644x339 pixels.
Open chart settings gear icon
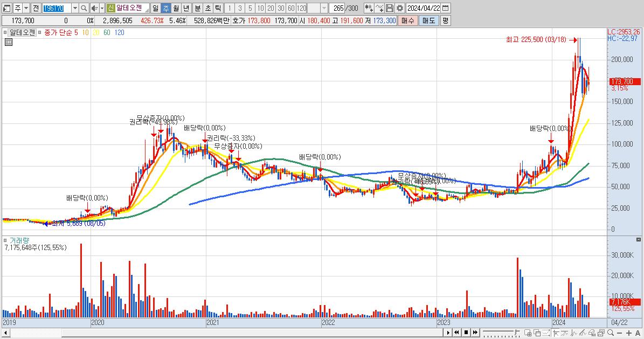pos(400,8)
